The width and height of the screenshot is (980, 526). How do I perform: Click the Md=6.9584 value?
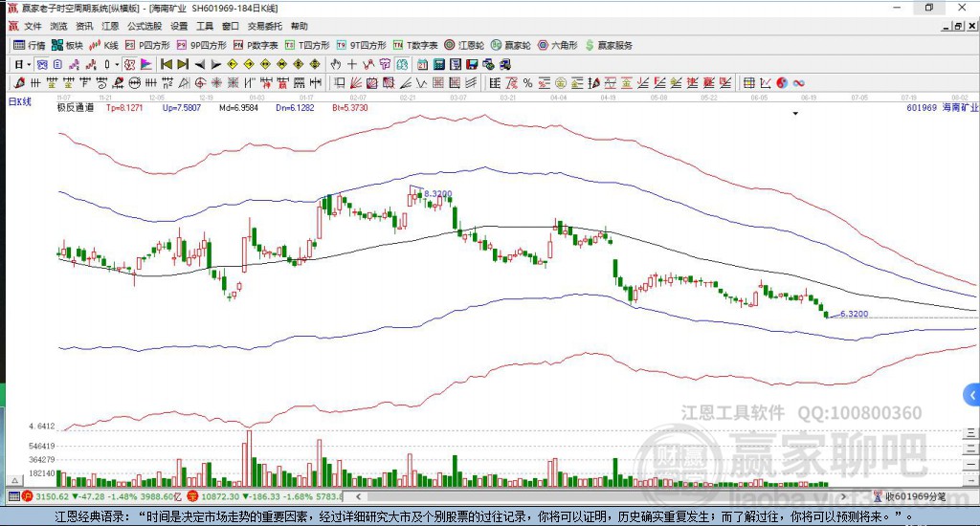coord(238,107)
